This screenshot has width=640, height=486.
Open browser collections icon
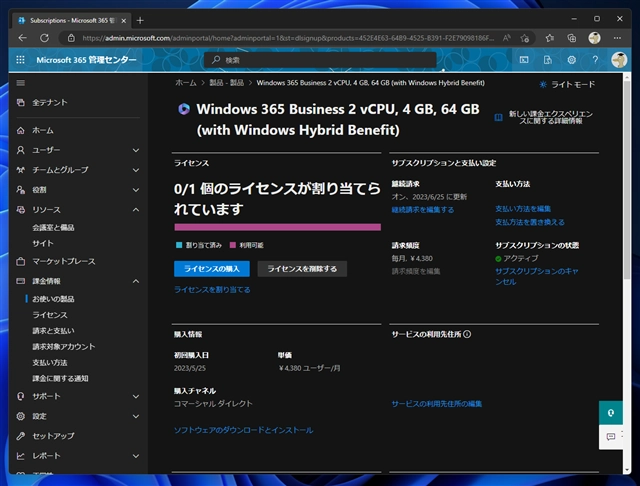click(572, 38)
